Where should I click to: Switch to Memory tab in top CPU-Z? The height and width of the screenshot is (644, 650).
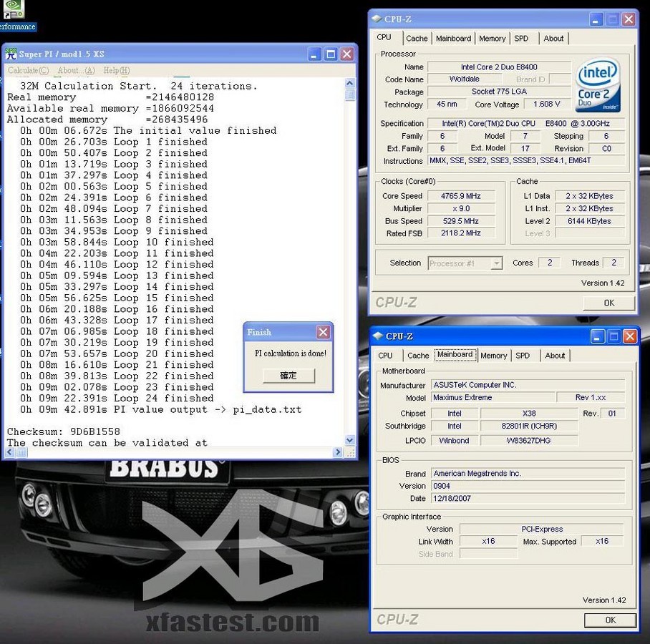[492, 39]
